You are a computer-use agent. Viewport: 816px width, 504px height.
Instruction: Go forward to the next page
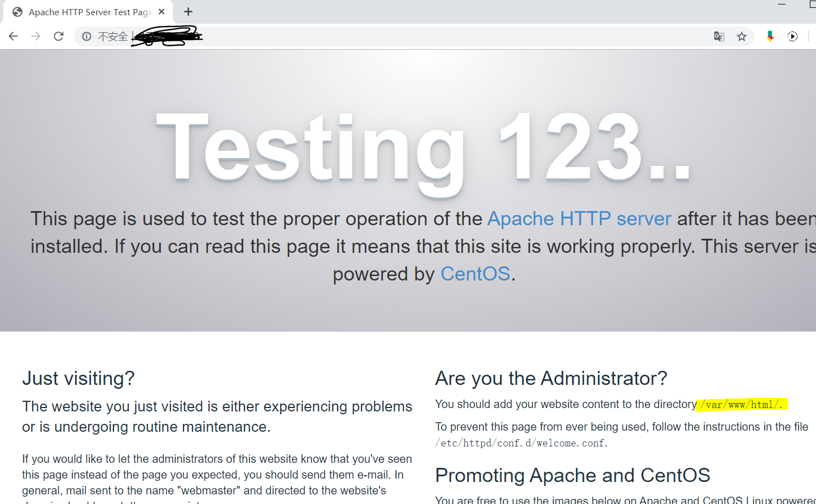tap(36, 37)
